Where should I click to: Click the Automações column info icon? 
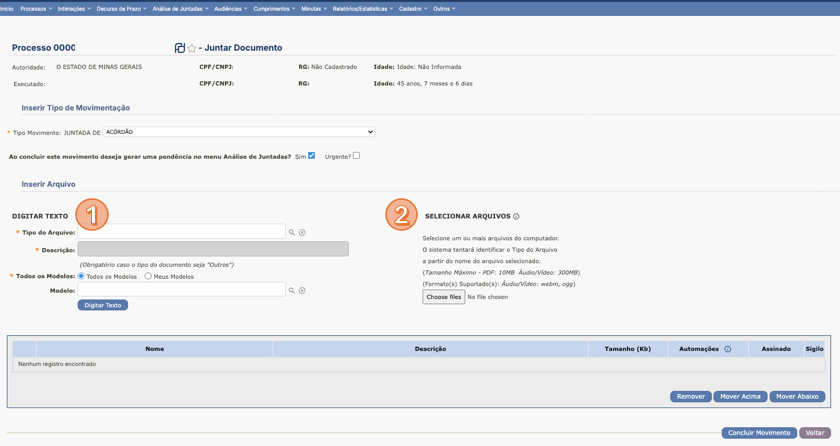coord(727,349)
